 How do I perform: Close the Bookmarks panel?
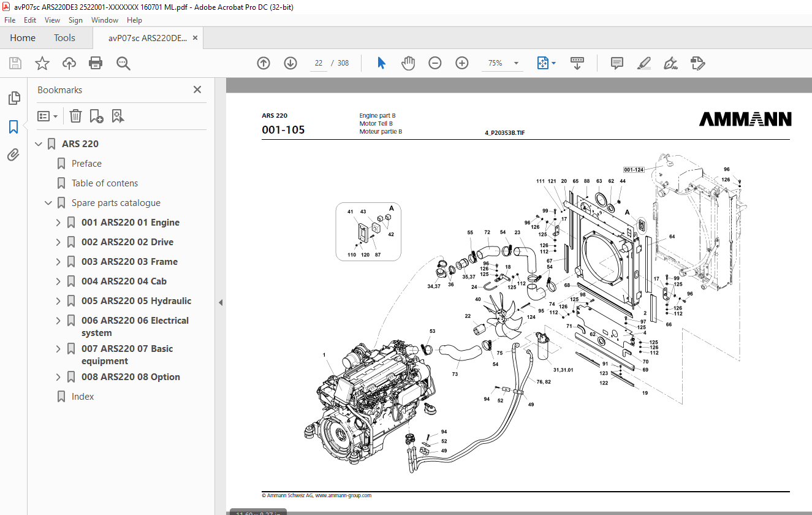tap(197, 90)
